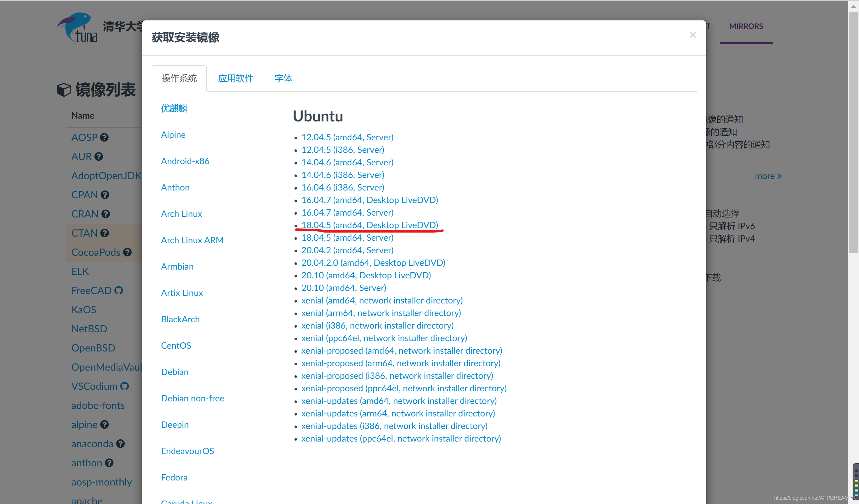Click the AUR help question-mark icon
This screenshot has height=504, width=859.
[x=99, y=156]
